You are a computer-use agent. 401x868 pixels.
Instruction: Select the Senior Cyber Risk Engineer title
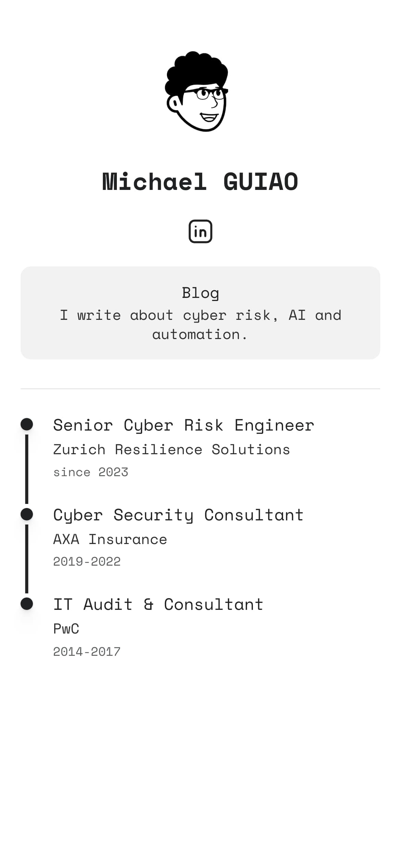click(x=184, y=425)
